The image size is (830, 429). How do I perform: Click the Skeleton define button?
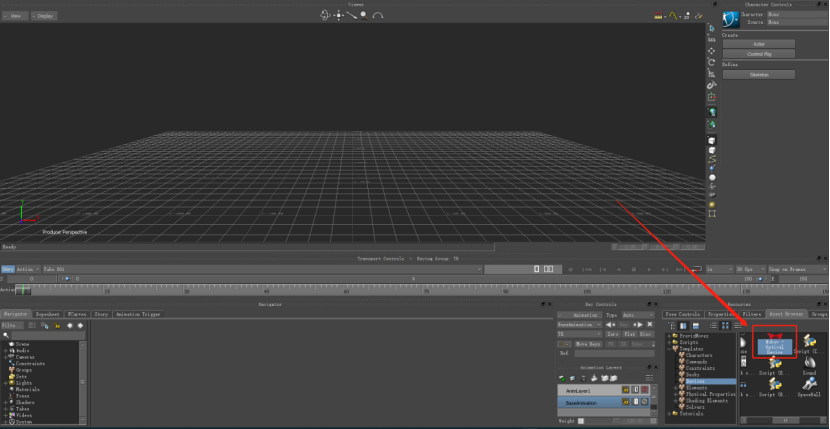pos(759,75)
